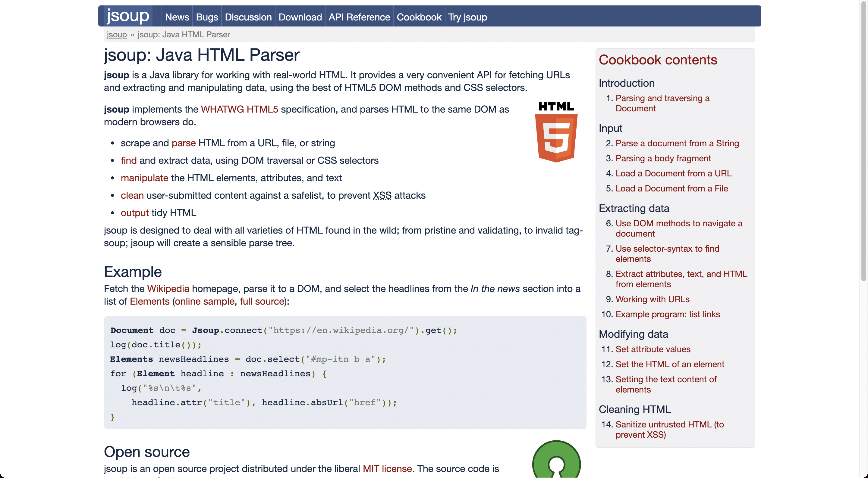
Task: Open Try jsoup in navigation
Action: point(467,17)
